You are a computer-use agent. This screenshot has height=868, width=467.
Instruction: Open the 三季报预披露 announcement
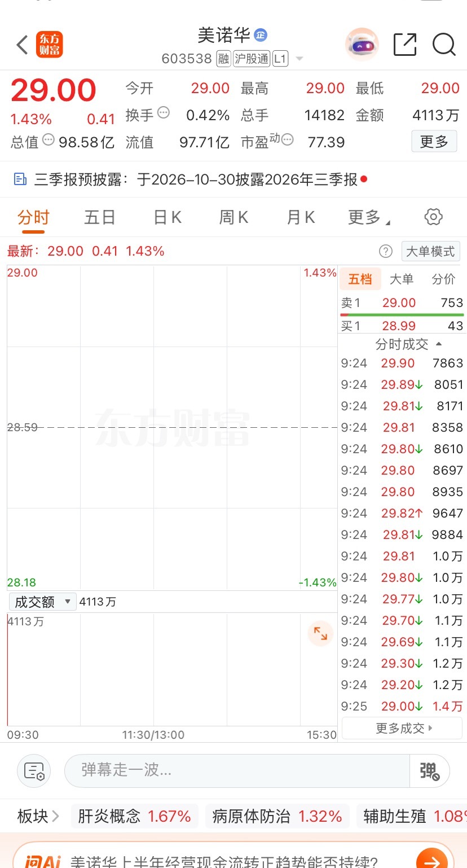click(191, 179)
